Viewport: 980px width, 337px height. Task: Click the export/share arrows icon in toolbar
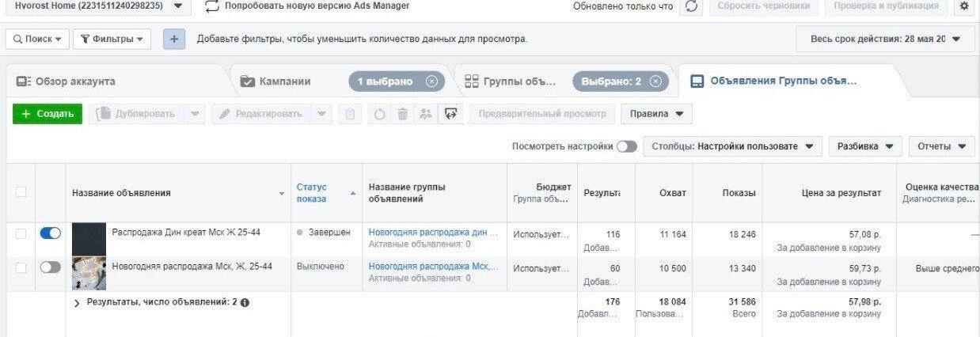(x=451, y=114)
